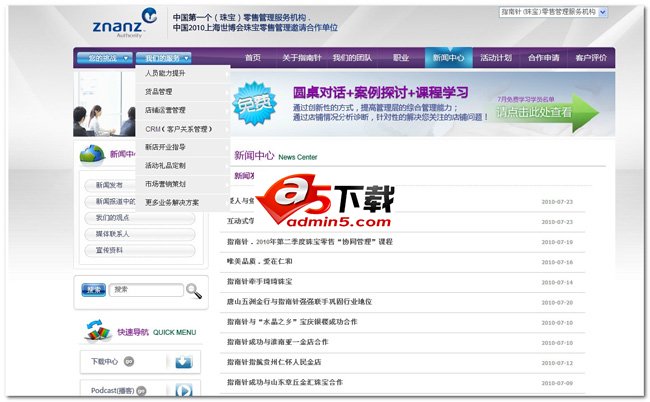Open news article 指南针牵手琦琦珠宝
Screen dimensions: 650x402
pos(260,282)
